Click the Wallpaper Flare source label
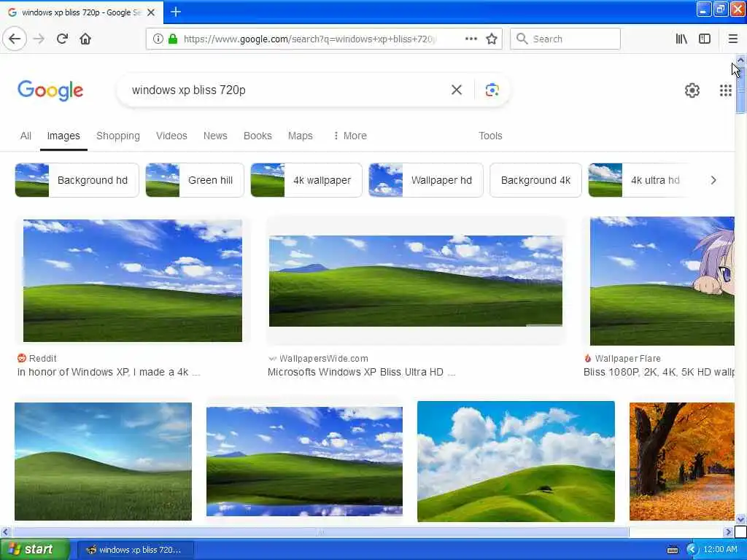The width and height of the screenshot is (747, 560). click(622, 358)
